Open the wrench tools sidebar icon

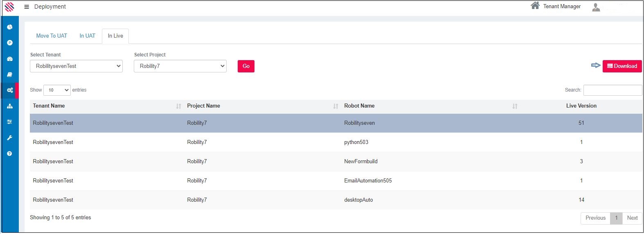point(10,138)
